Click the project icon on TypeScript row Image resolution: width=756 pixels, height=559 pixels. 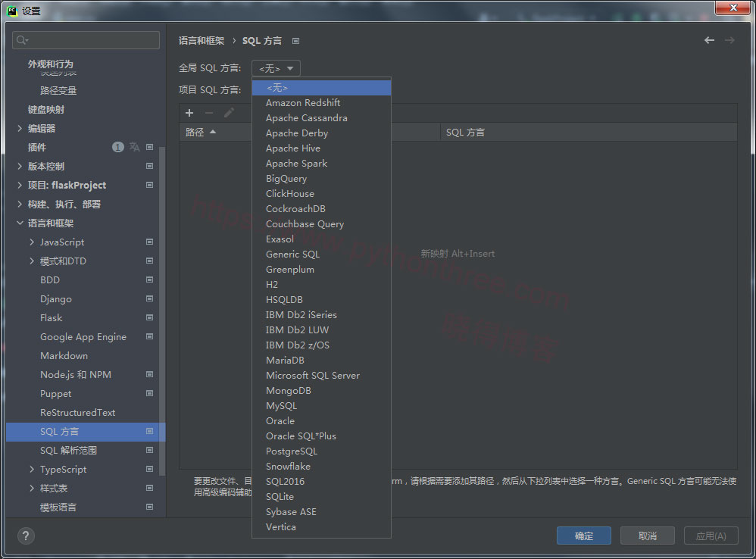(x=149, y=469)
